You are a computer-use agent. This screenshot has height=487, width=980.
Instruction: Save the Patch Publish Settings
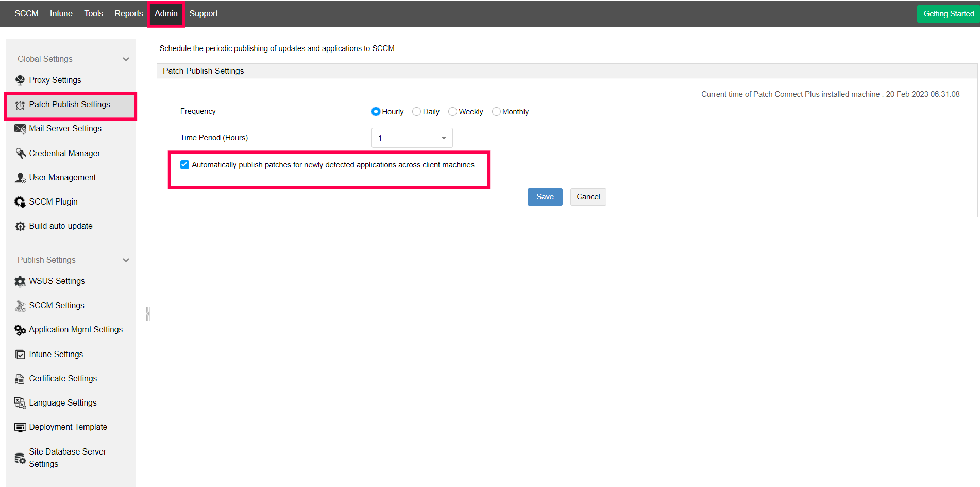545,196
